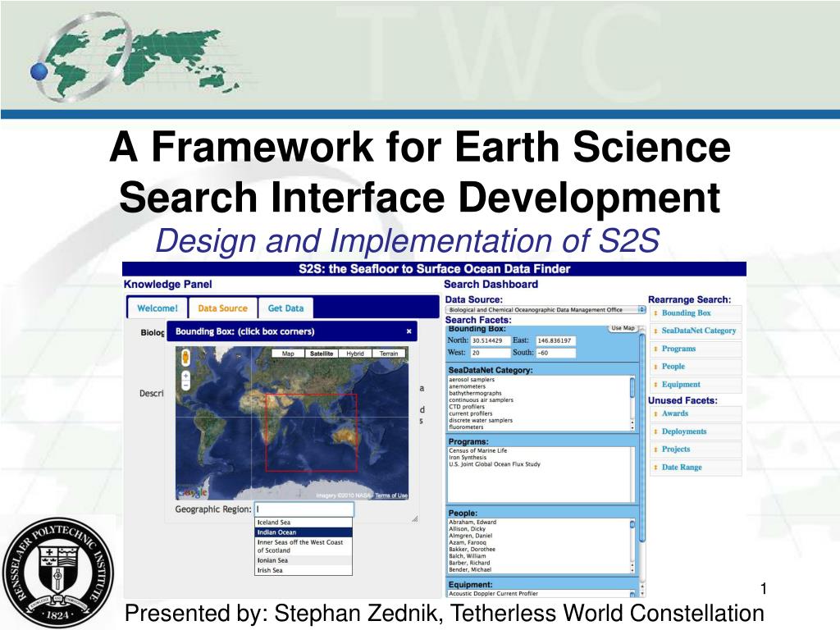Switch map view to Satellite
Screen dimensions: 840x630
[x=322, y=354]
